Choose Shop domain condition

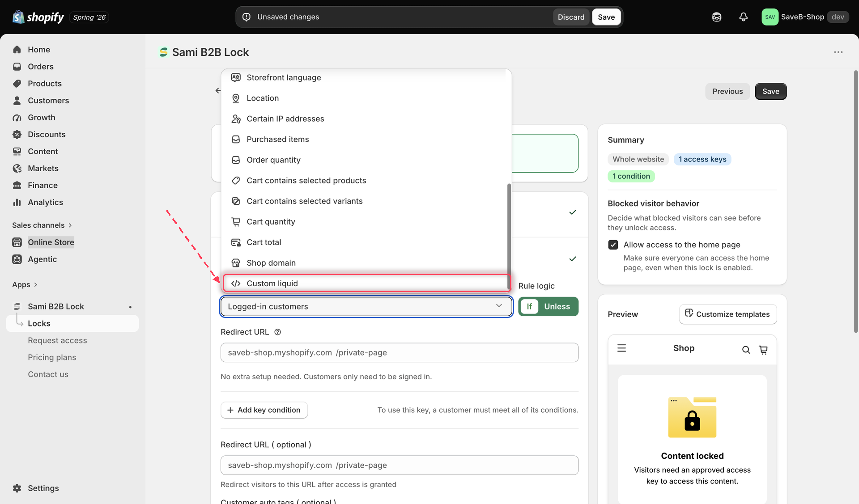click(366, 263)
